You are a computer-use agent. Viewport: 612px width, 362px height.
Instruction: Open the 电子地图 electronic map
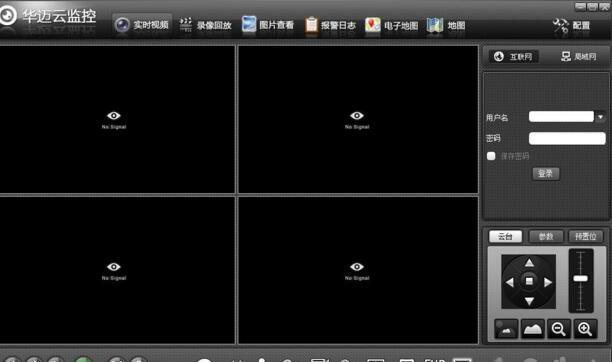point(392,25)
